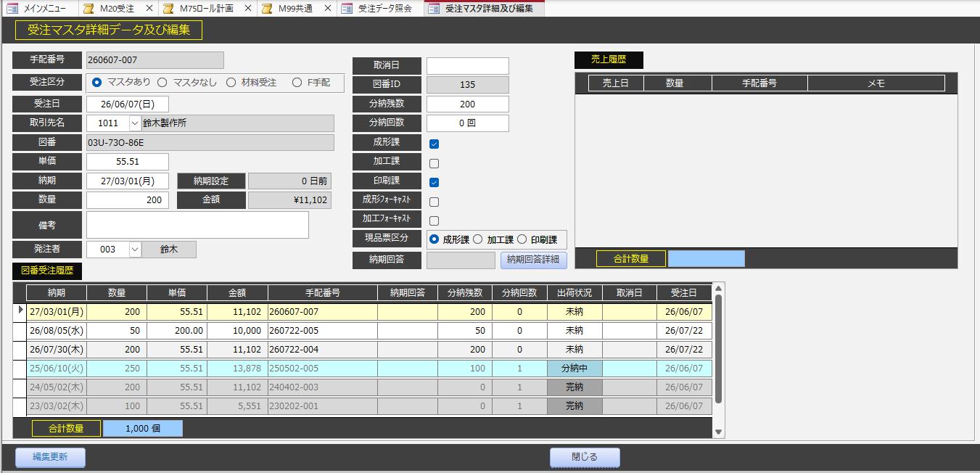Click the 金額 field showing ¥11,102

point(290,200)
